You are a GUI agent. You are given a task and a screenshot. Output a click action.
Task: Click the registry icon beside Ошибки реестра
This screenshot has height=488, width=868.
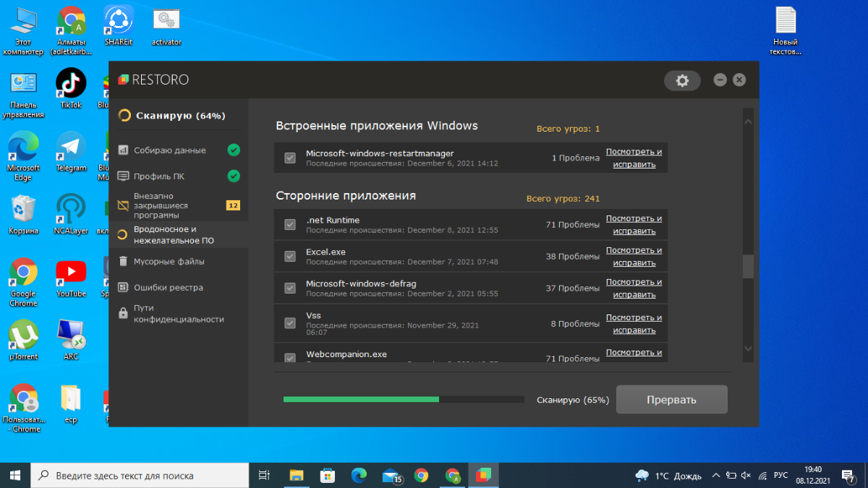click(x=123, y=287)
